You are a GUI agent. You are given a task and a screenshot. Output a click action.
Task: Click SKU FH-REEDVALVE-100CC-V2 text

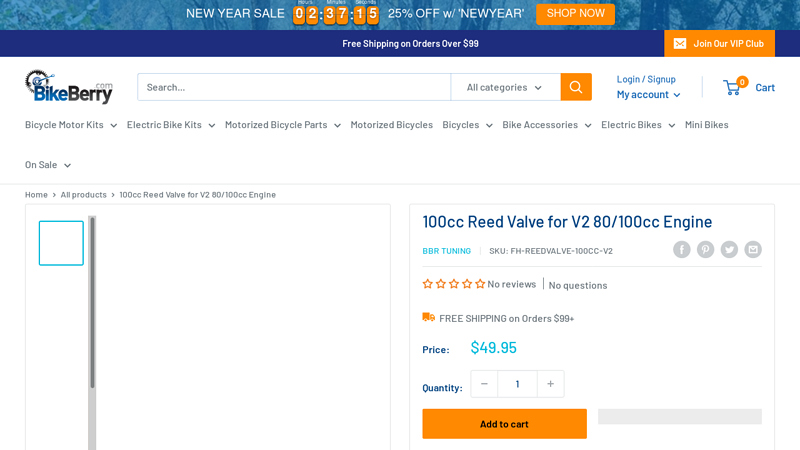click(551, 251)
